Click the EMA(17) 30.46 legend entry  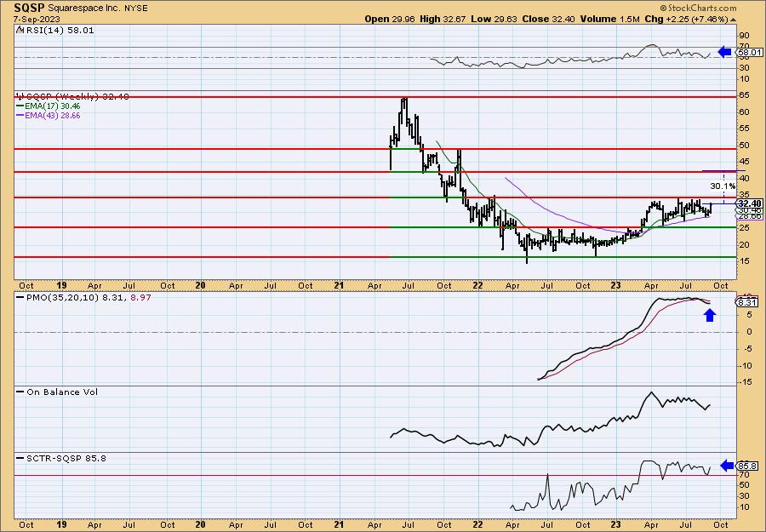tap(53, 106)
